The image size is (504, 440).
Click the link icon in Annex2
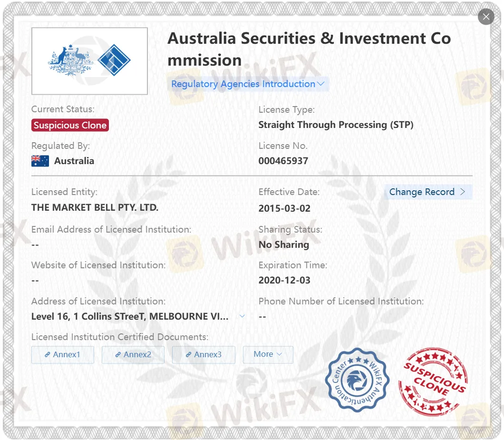click(x=118, y=354)
